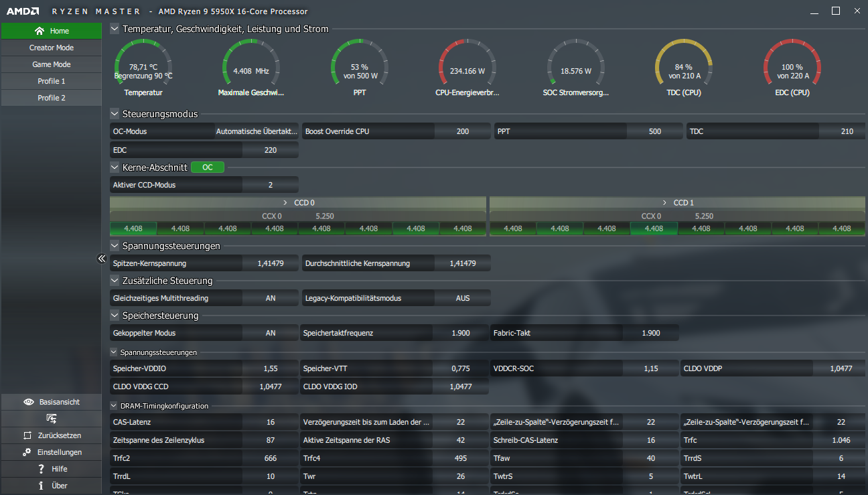This screenshot has width=868, height=495.
Task: Click Speicher-VDDIO value 1,55
Action: point(271,368)
